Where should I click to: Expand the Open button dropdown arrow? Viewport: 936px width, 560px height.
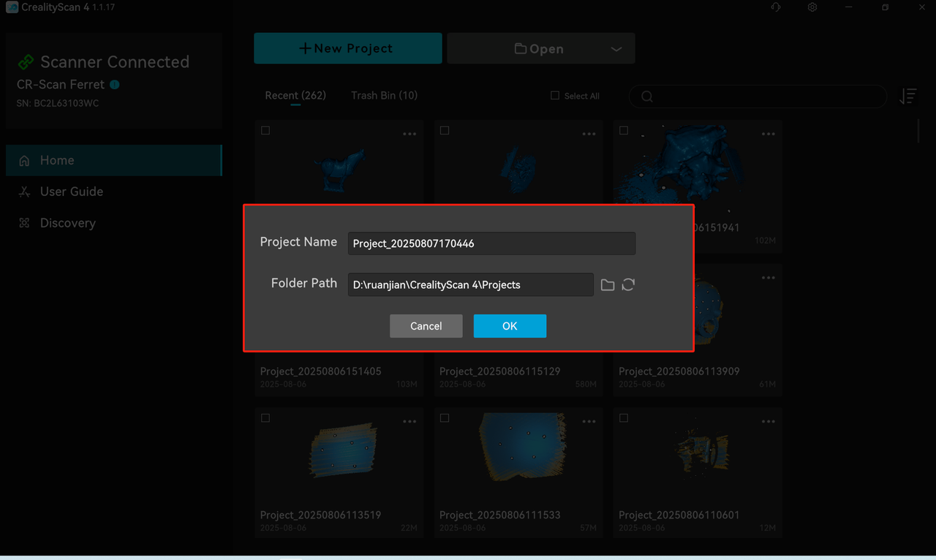click(x=616, y=49)
